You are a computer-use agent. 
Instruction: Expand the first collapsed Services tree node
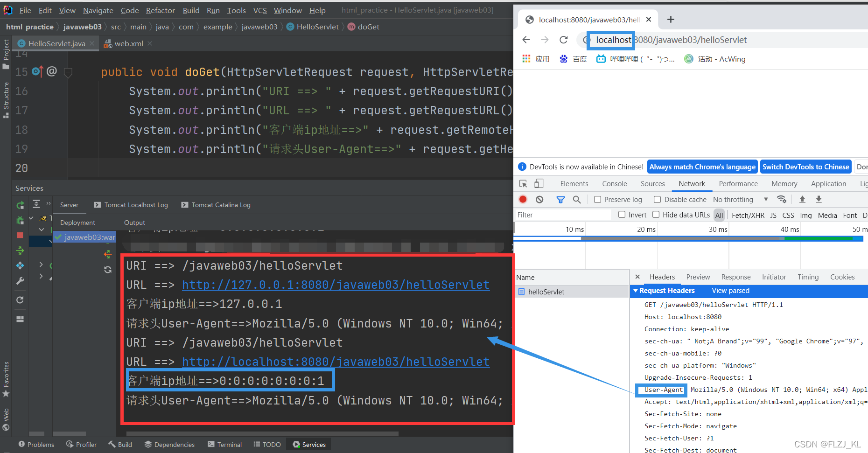click(x=41, y=265)
